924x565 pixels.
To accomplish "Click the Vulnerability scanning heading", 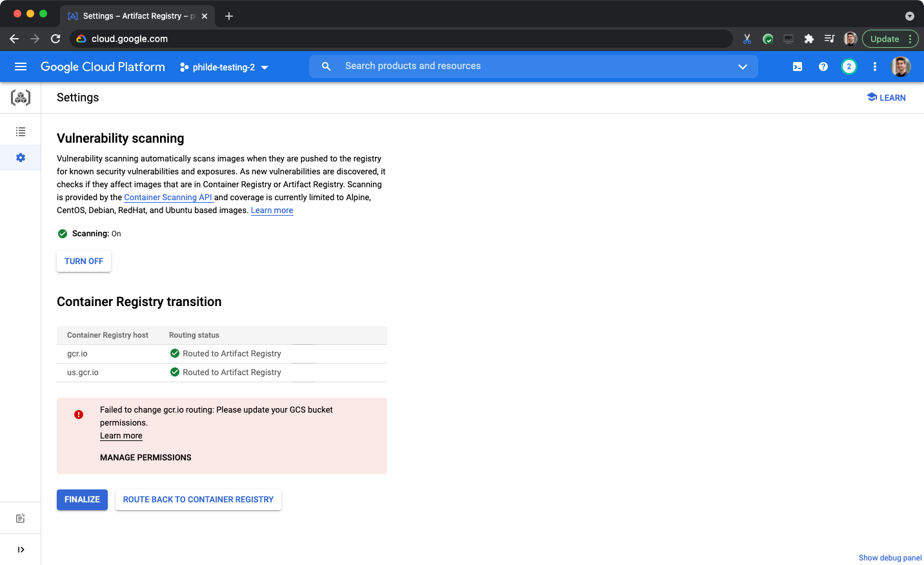I will click(x=121, y=138).
